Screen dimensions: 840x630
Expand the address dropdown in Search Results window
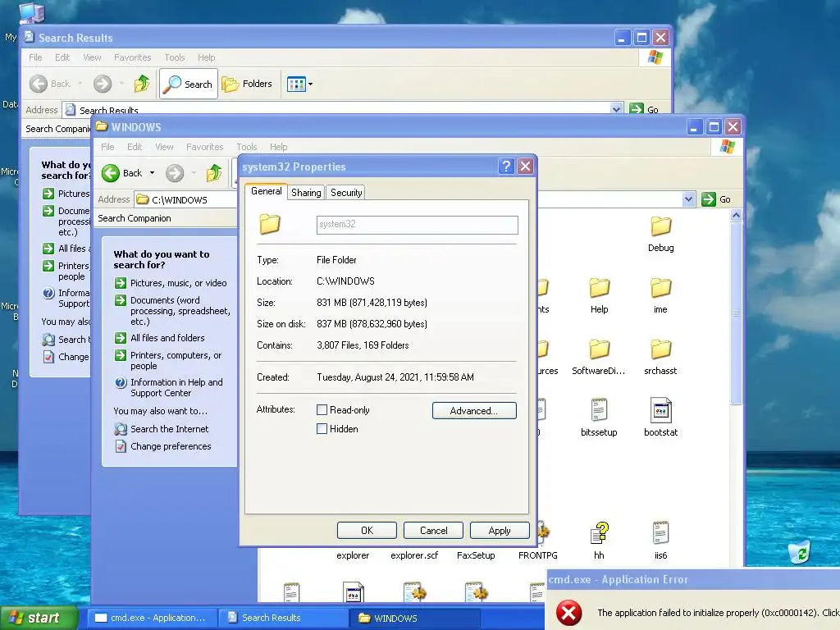(616, 109)
